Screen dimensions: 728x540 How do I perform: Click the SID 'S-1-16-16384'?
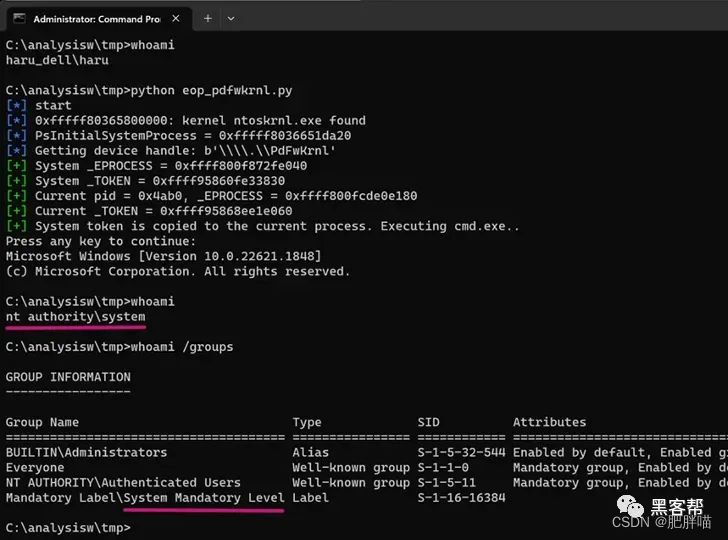[x=462, y=498]
